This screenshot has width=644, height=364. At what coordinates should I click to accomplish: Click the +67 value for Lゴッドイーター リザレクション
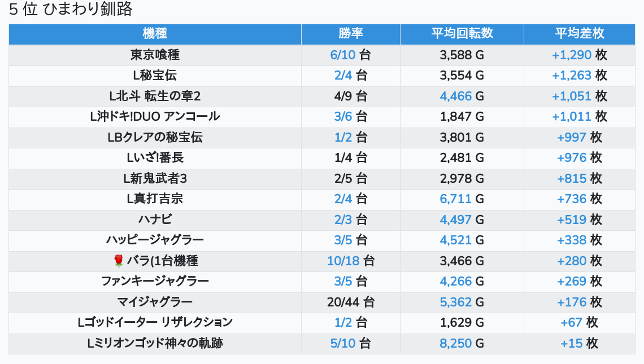(x=571, y=322)
